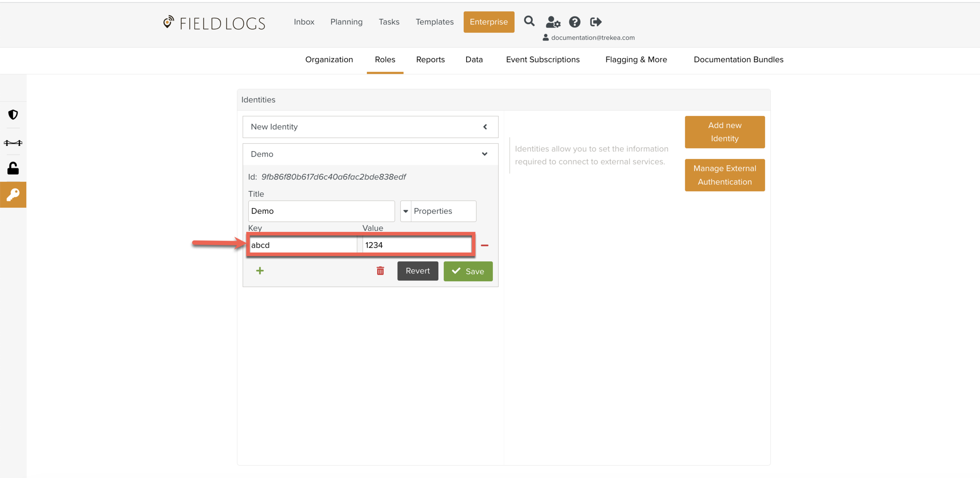Switch to the Reports tab
This screenshot has width=980, height=478.
point(430,60)
